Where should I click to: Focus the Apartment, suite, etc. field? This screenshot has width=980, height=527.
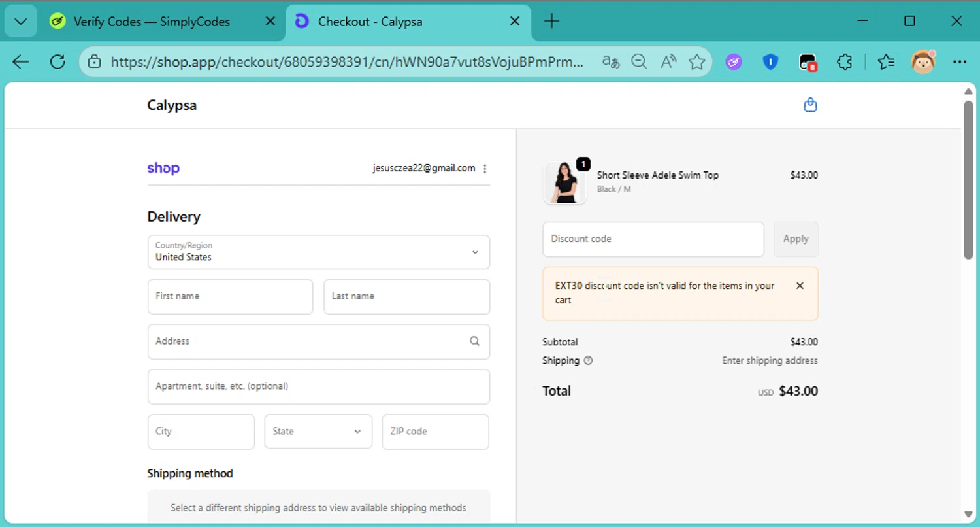coord(319,386)
